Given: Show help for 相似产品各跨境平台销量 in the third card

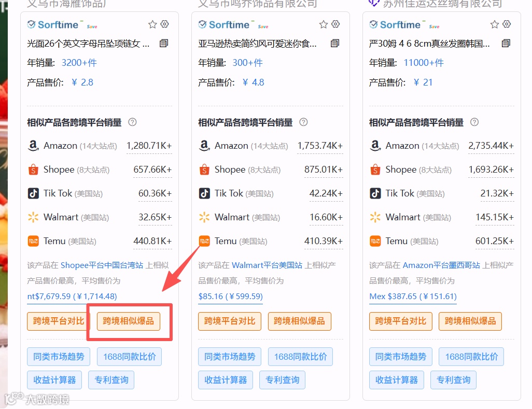Looking at the screenshot, I should tap(474, 122).
